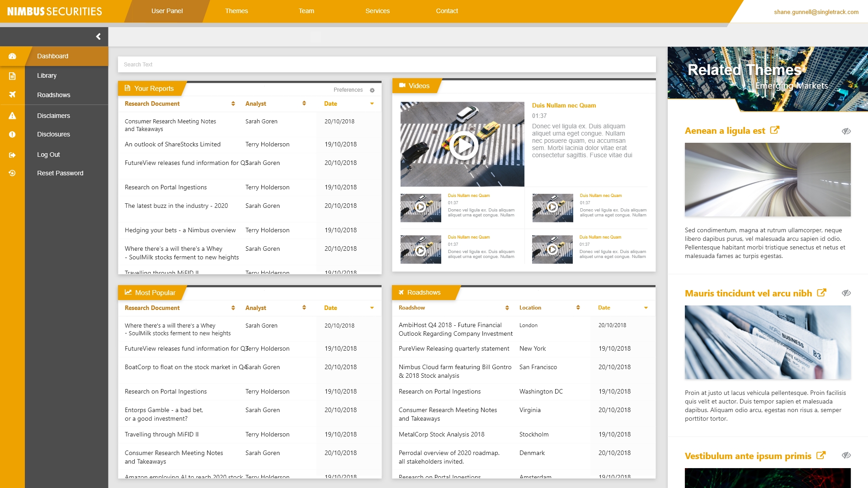
Task: Open external link icon beside Aenean a ligula est
Action: click(x=775, y=130)
